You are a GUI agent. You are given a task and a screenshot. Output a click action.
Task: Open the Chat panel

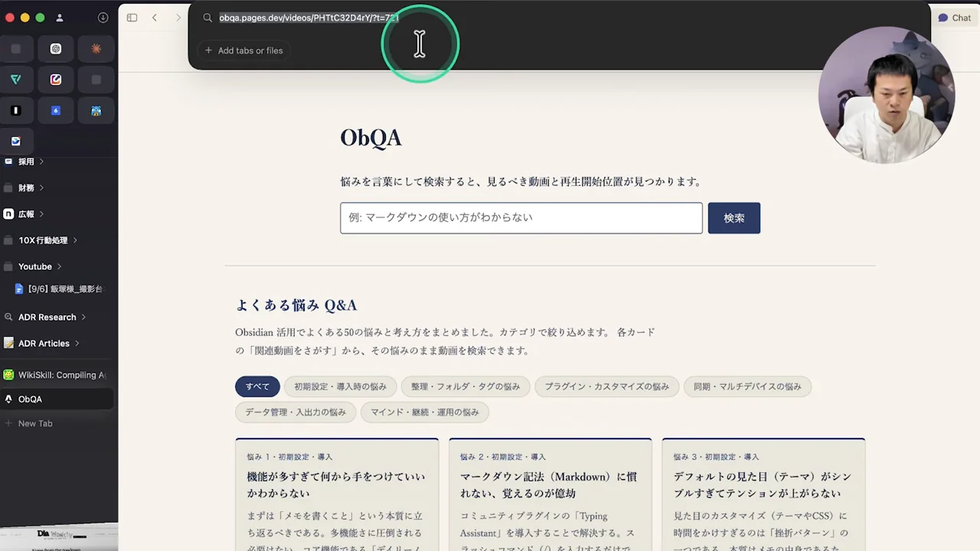coord(954,18)
